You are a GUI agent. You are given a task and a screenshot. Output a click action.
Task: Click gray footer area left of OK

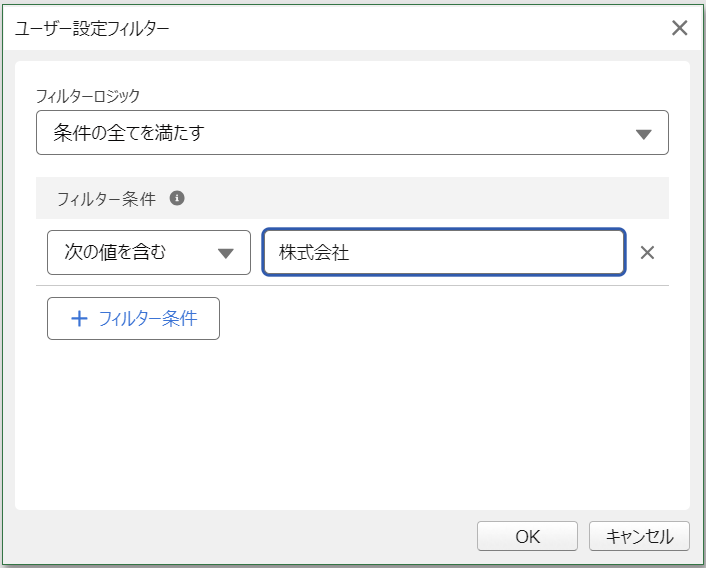click(239, 536)
